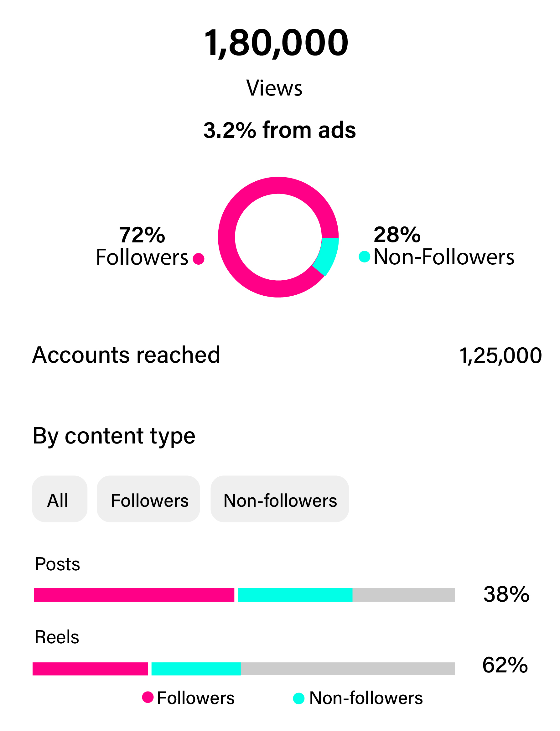Screen dimensions: 560x731
Task: Click the 1,25,000 accounts reached value
Action: pos(500,355)
